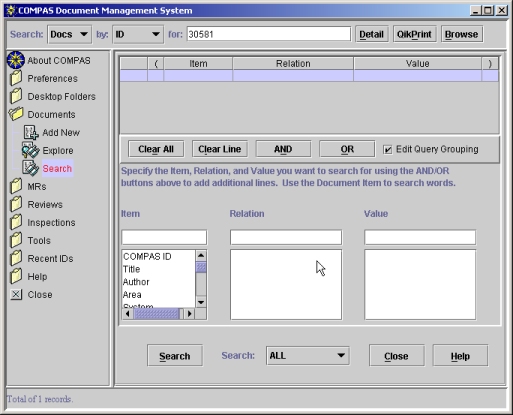Click the open Documents folder icon
This screenshot has height=415, width=513.
pyautogui.click(x=16, y=114)
